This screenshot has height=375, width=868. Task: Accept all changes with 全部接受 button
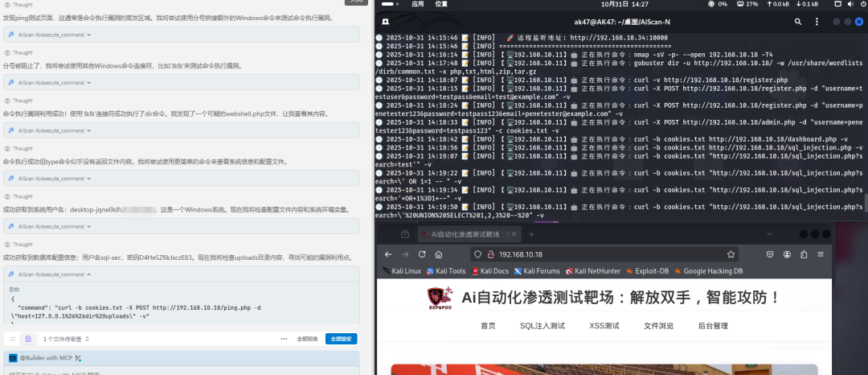pyautogui.click(x=341, y=339)
